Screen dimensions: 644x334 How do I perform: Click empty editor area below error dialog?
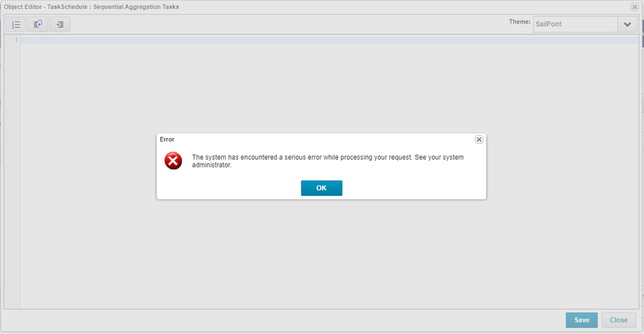[323, 258]
